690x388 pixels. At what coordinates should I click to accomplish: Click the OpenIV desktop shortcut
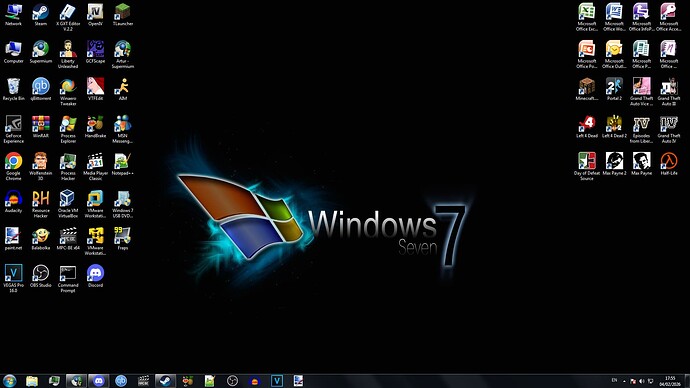[95, 15]
